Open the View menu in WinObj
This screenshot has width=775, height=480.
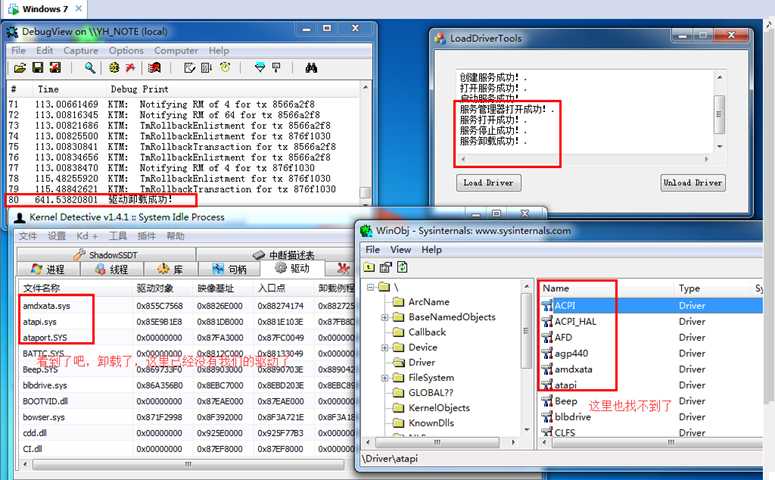click(400, 250)
